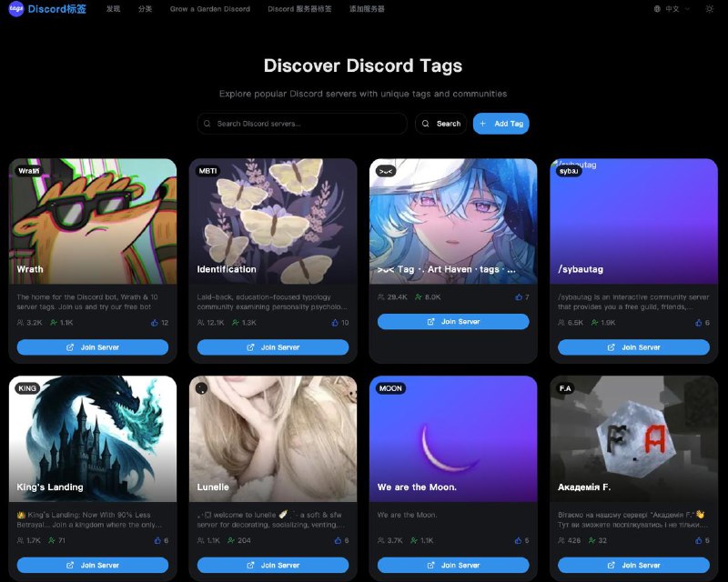Open the 中文 language dropdown
Screen dimensions: 728x582
(677, 9)
